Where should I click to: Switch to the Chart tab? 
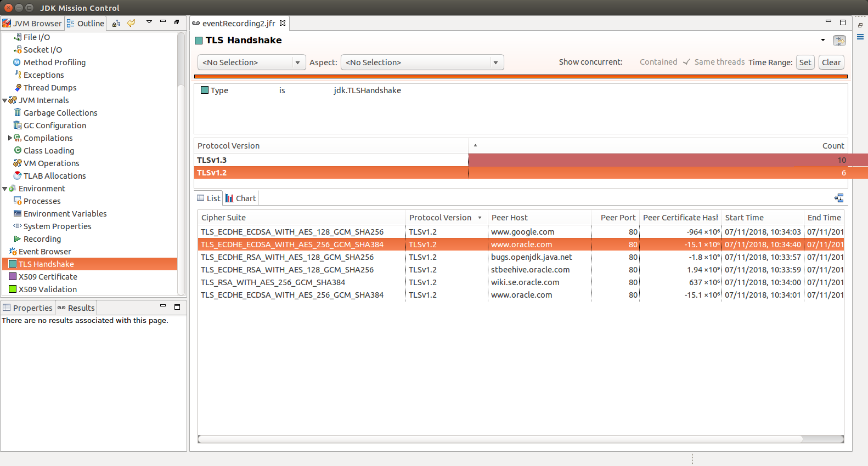[241, 198]
